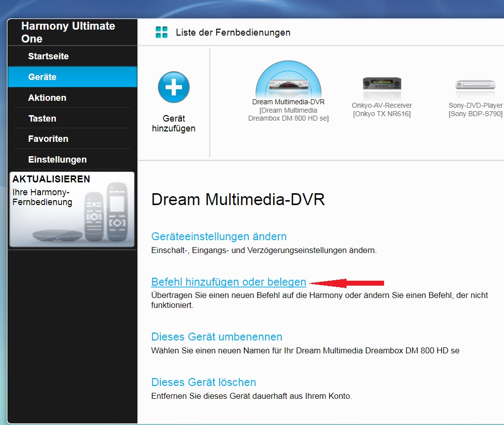The image size is (504, 425).
Task: Click Befehl hinzufügen oder belegen link
Action: point(229,282)
